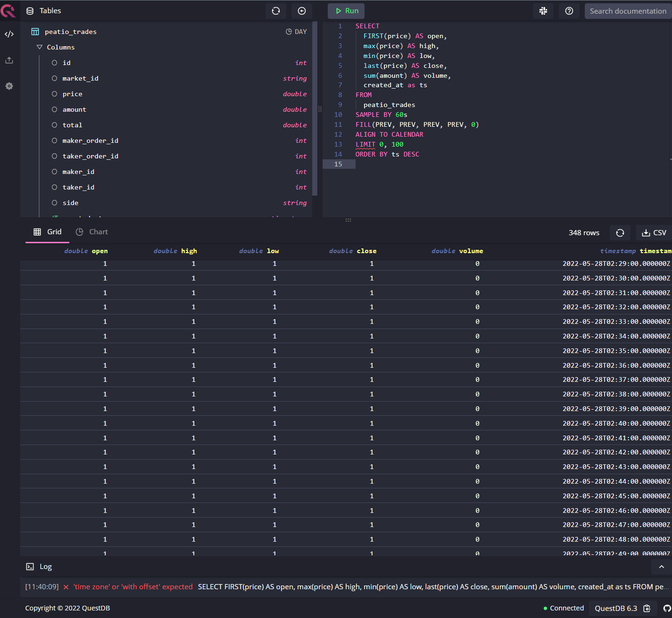This screenshot has width=672, height=618.
Task: Select the radio circle next to side column
Action: pos(55,203)
